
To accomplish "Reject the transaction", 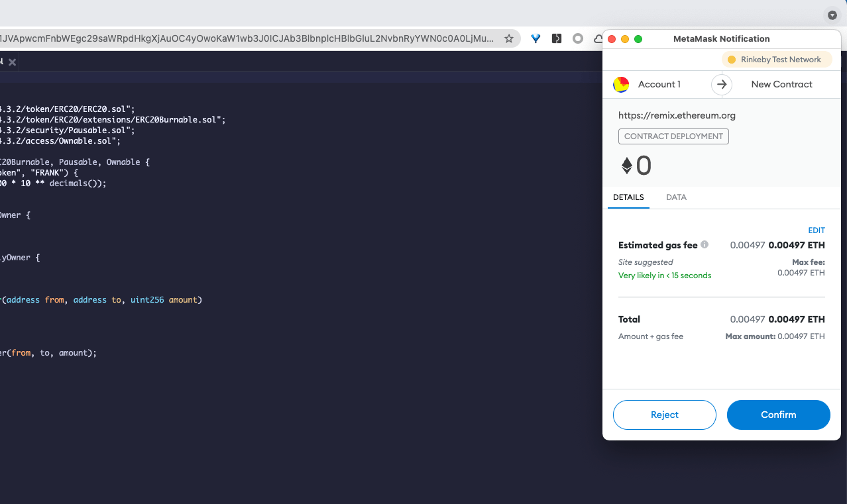I will point(664,415).
